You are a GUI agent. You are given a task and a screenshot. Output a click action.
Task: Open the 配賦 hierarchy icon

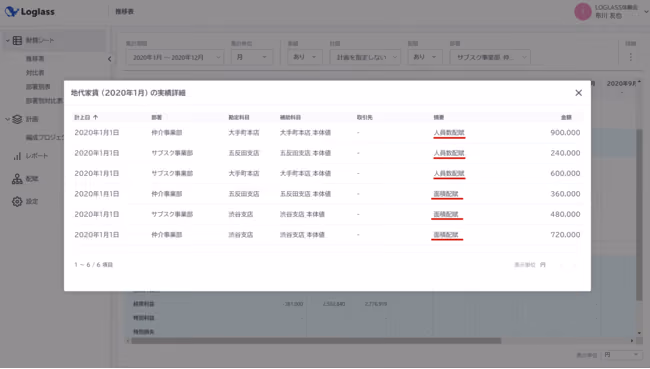(17, 179)
